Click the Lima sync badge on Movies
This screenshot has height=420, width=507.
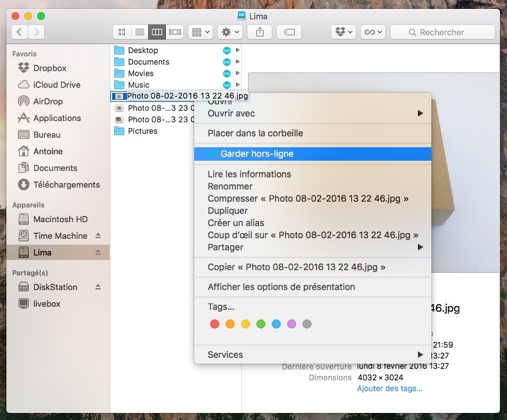coord(227,74)
